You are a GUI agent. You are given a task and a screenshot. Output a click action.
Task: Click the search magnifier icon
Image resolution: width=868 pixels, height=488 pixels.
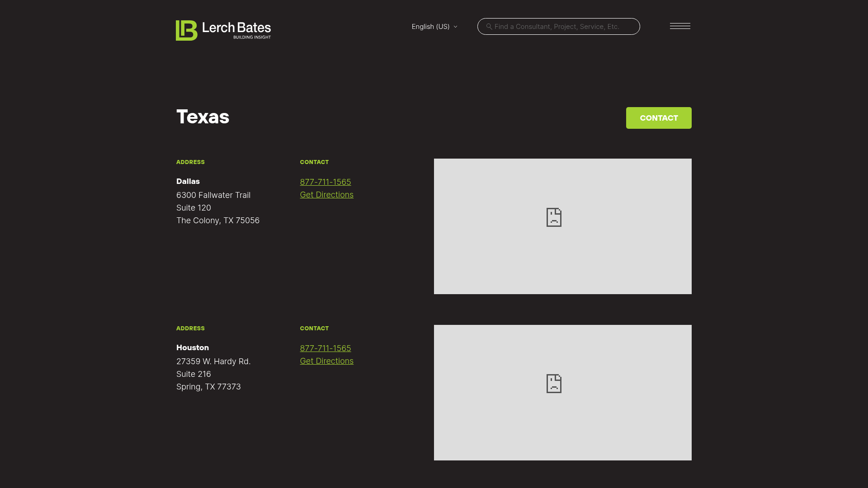pos(489,26)
